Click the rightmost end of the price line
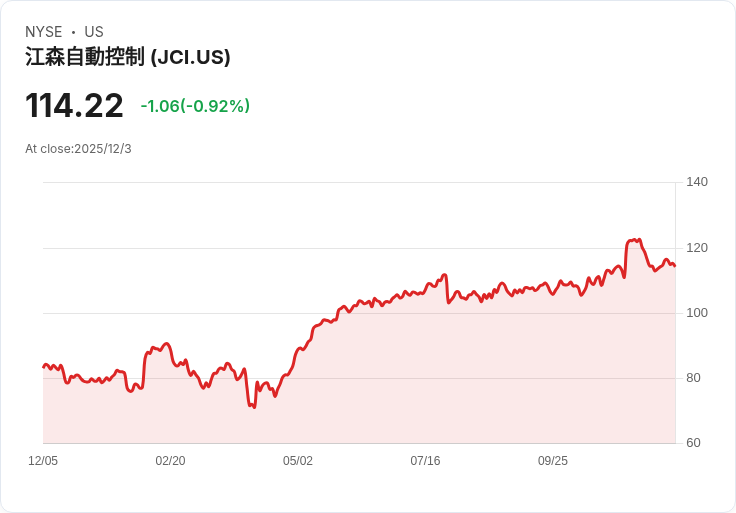This screenshot has height=513, width=736. [674, 266]
